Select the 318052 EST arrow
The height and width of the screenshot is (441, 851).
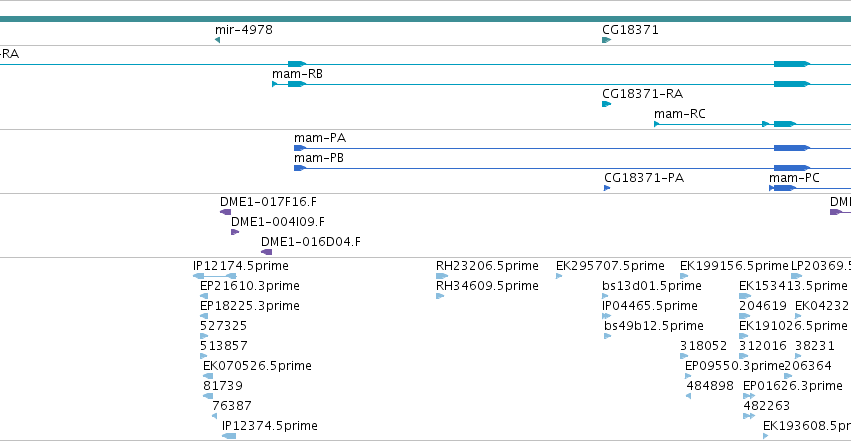[x=684, y=356]
